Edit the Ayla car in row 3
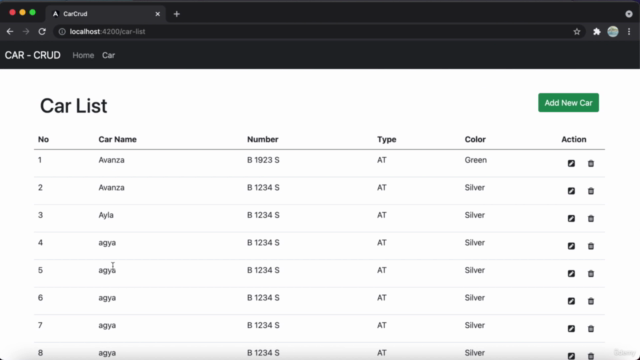Viewport: 640px width, 360px height. [571, 218]
